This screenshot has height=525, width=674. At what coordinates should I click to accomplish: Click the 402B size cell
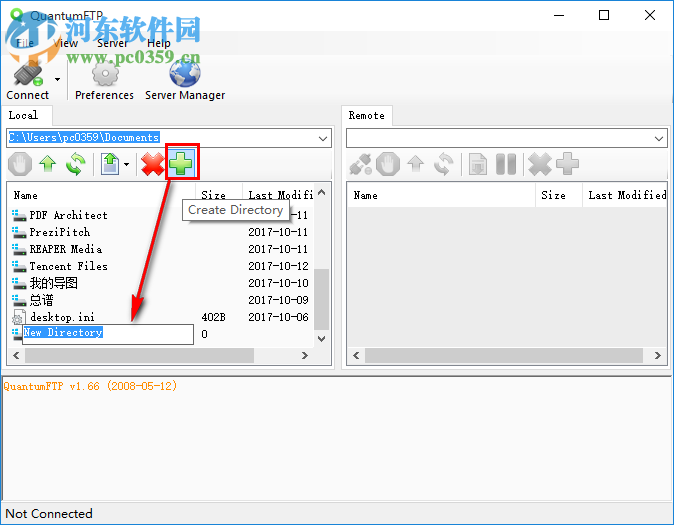pos(213,317)
